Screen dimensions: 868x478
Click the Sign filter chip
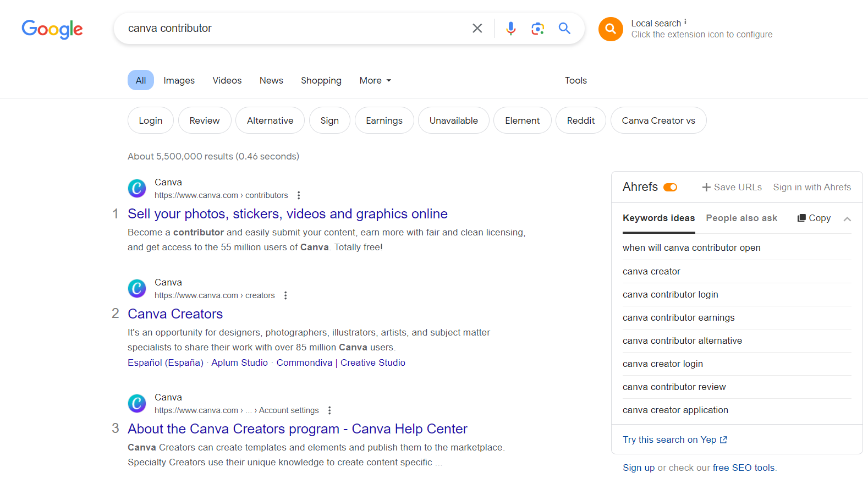click(x=329, y=120)
